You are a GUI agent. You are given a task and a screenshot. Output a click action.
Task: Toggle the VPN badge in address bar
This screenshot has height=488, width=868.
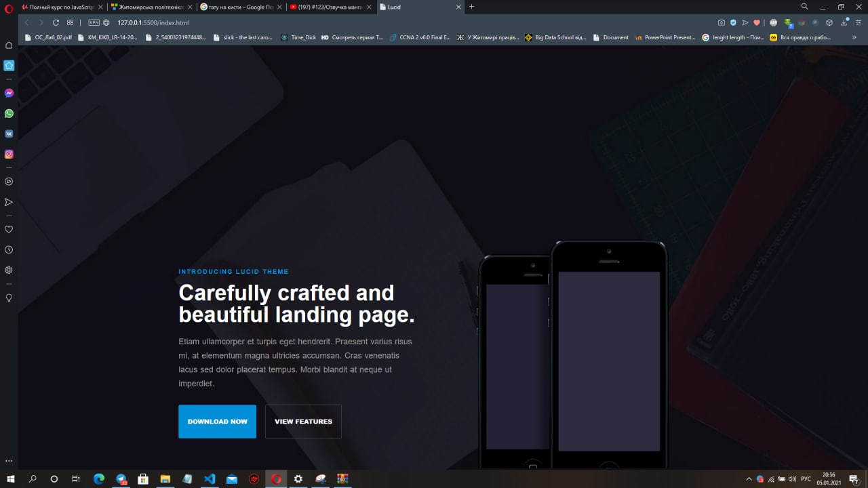pos(94,22)
